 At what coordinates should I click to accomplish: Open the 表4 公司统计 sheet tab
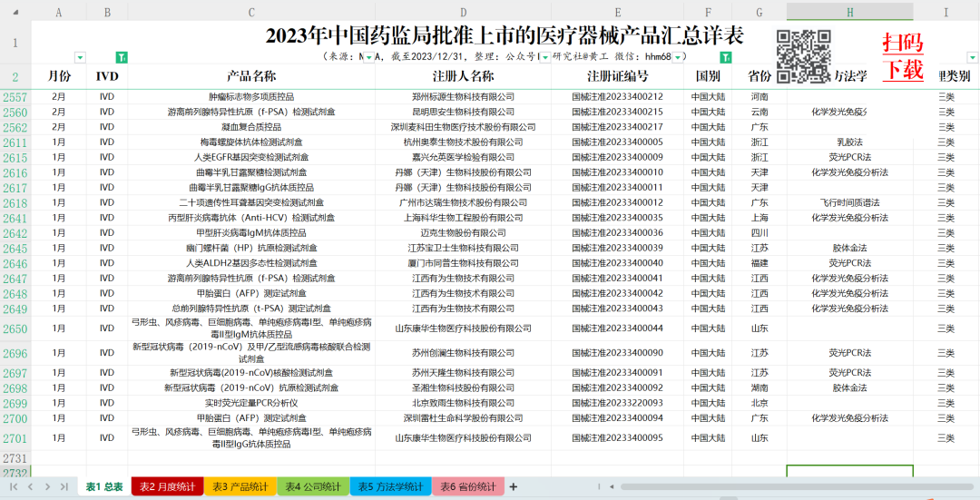(313, 487)
